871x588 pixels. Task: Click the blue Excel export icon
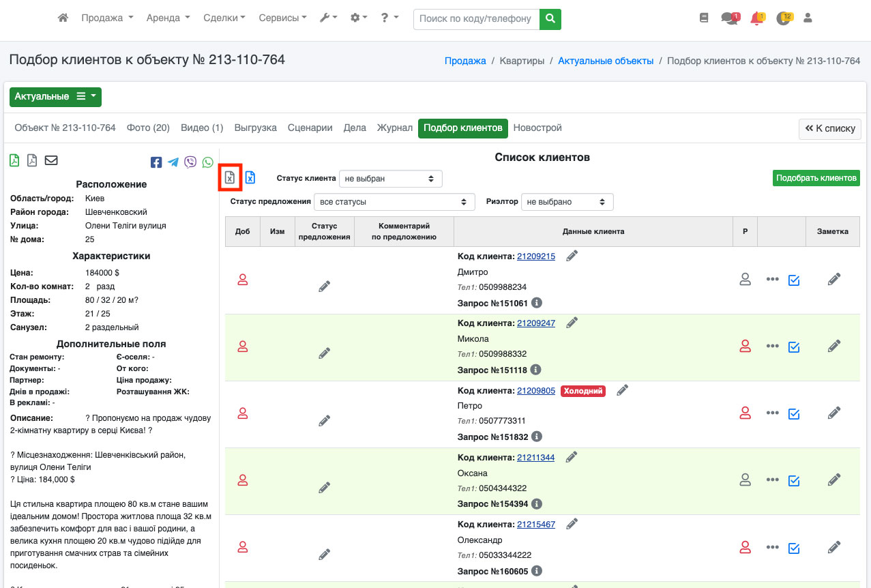pos(250,178)
